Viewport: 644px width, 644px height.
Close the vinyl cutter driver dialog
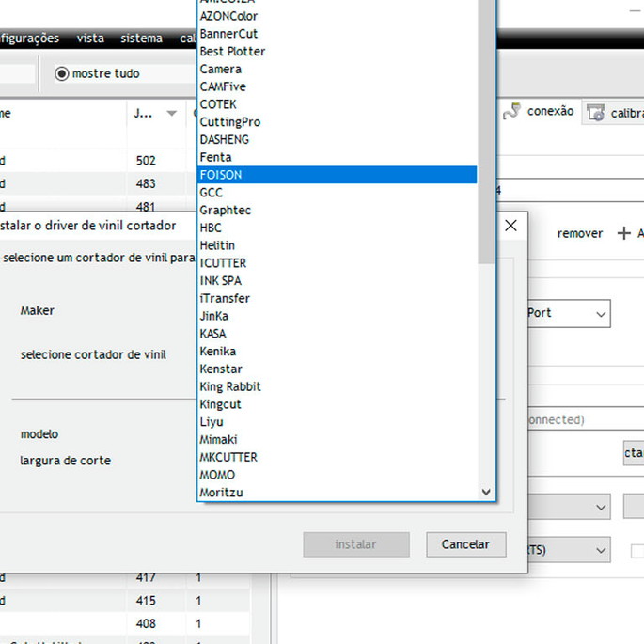tap(510, 226)
